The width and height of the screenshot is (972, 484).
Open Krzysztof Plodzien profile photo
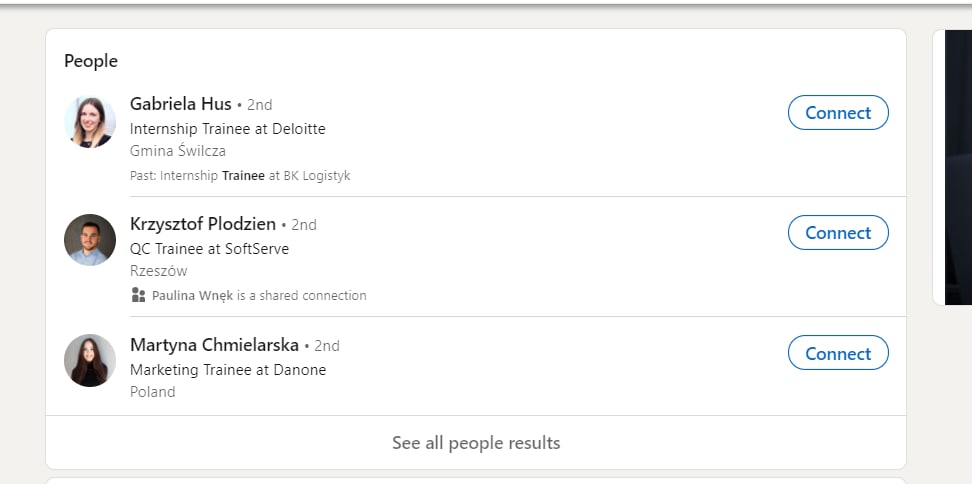click(x=90, y=240)
